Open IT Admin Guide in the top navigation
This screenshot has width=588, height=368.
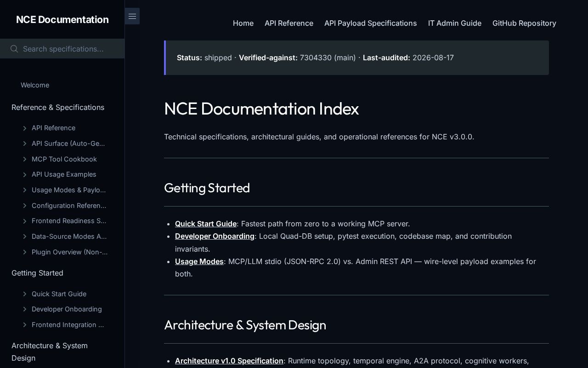click(x=455, y=23)
